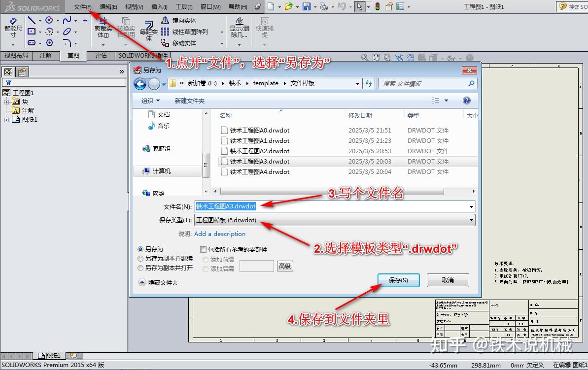This screenshot has height=370, width=588.
Task: Click the Rebuild traffic light icon
Action: (377, 6)
